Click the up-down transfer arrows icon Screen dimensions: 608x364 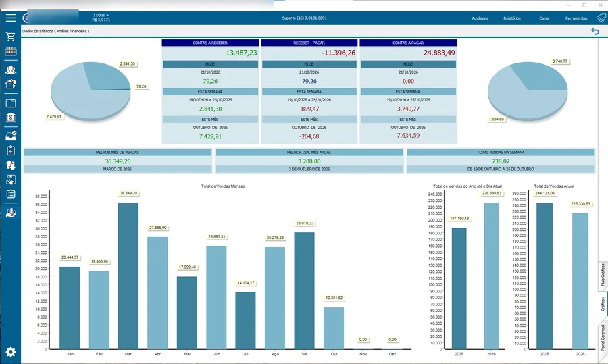pos(10,165)
